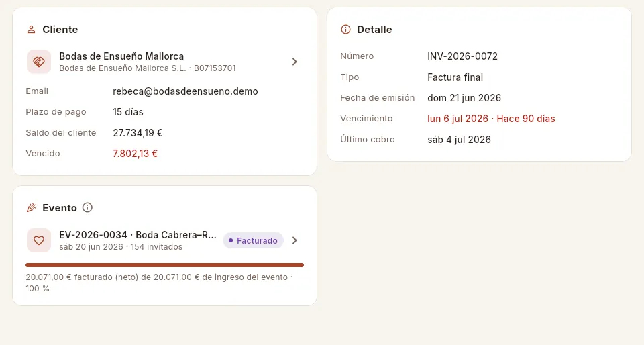Click the Cliente section heading
The image size is (644, 345).
click(60, 30)
